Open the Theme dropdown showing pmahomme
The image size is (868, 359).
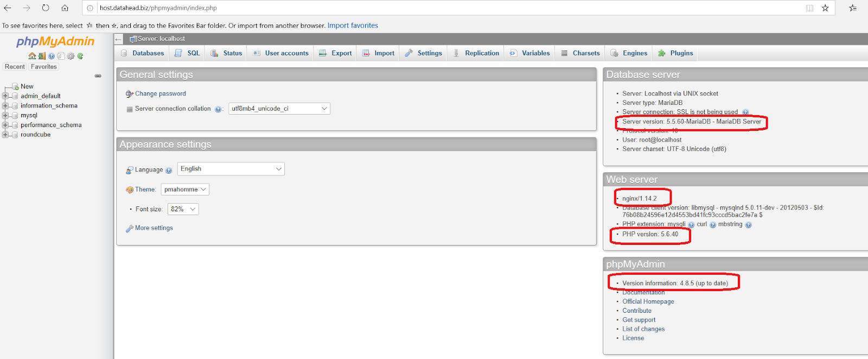click(185, 190)
